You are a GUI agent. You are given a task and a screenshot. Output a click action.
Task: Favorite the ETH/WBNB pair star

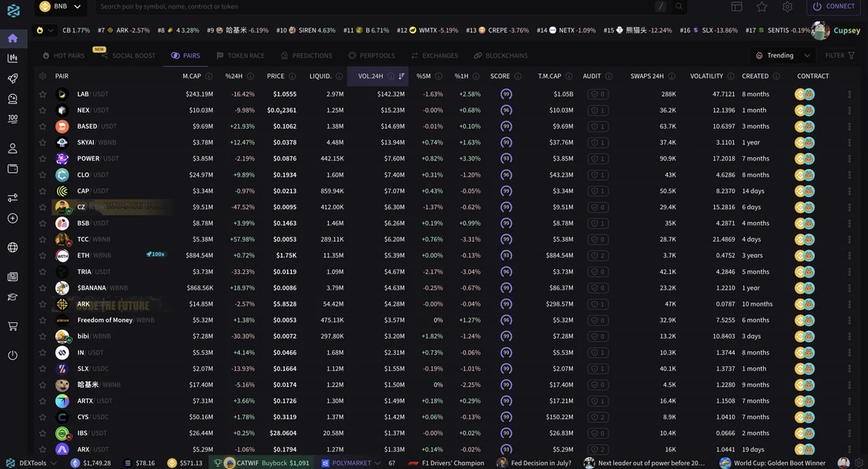[43, 255]
